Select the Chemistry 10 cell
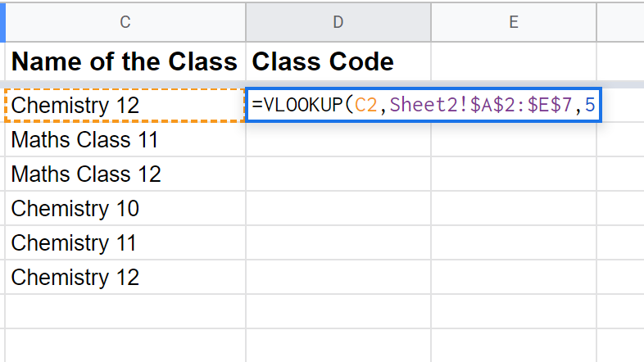This screenshot has height=362, width=644. [125, 209]
